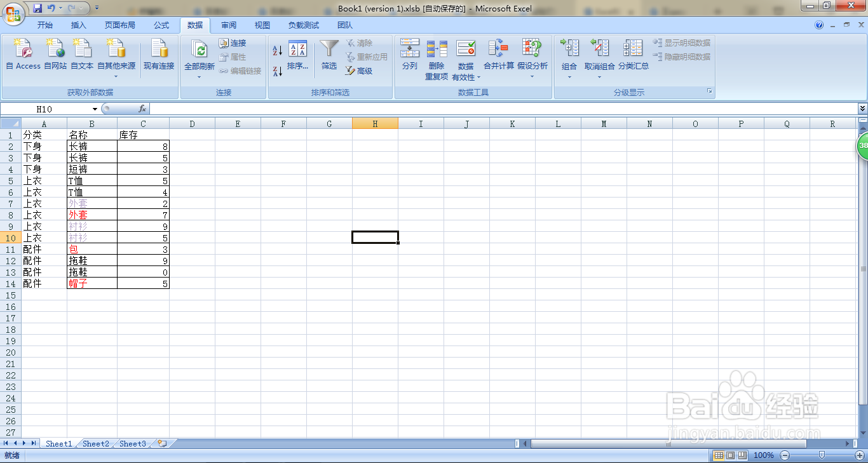This screenshot has width=868, height=463.
Task: Click the formula bar input
Action: coord(503,109)
